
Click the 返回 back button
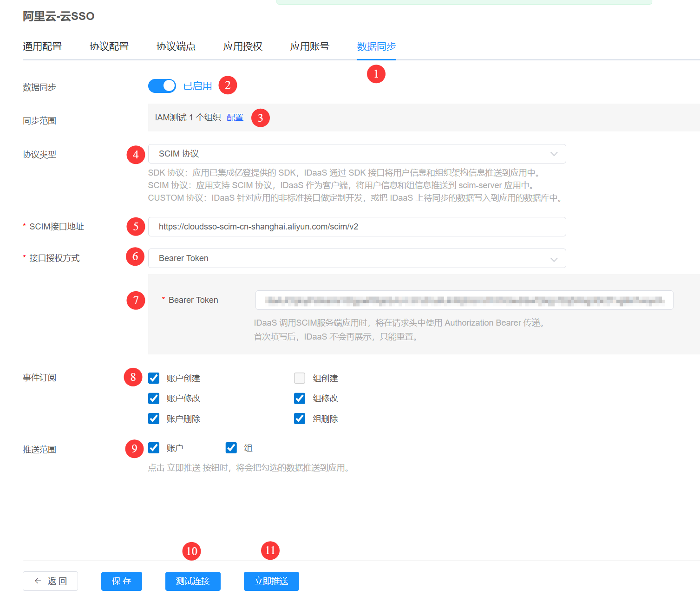pyautogui.click(x=50, y=581)
